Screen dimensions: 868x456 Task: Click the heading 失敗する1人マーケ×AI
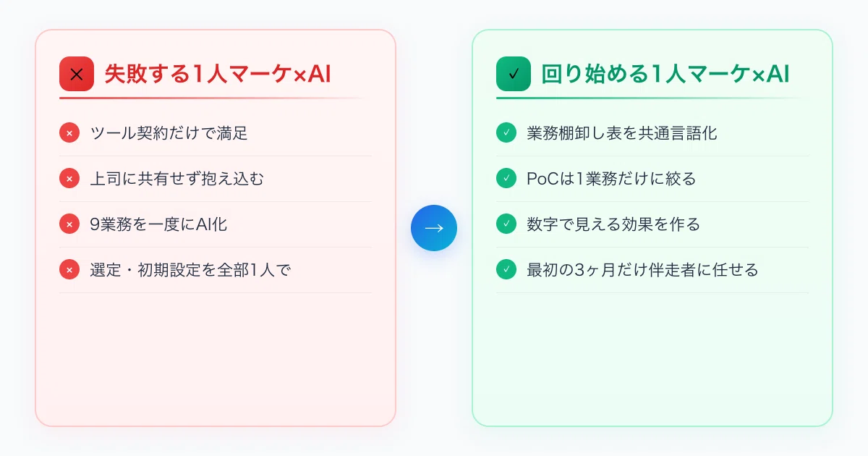point(218,74)
